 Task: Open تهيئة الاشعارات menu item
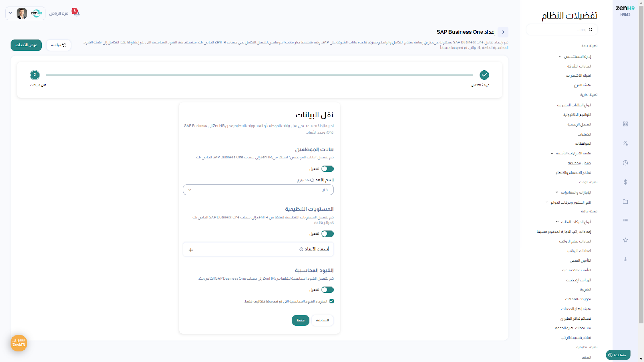[578, 76]
